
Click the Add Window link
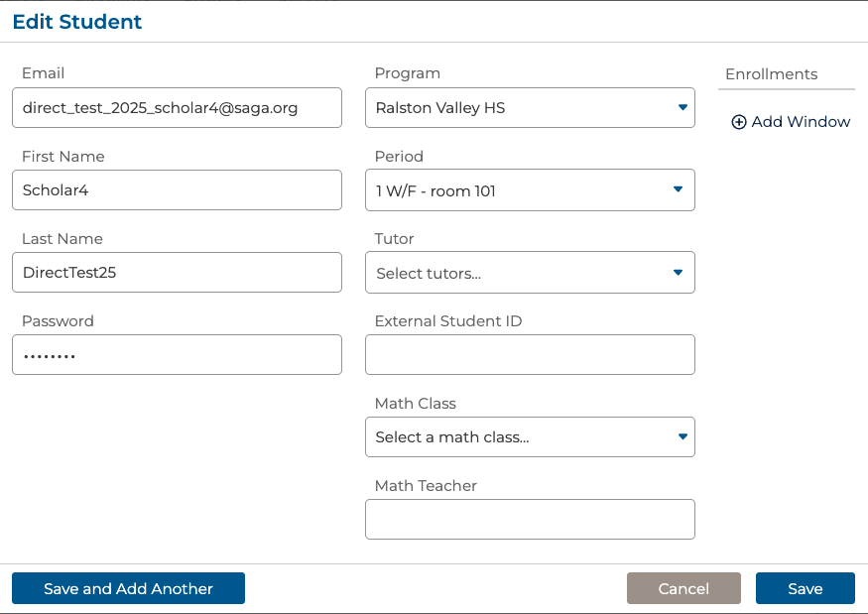tap(801, 122)
